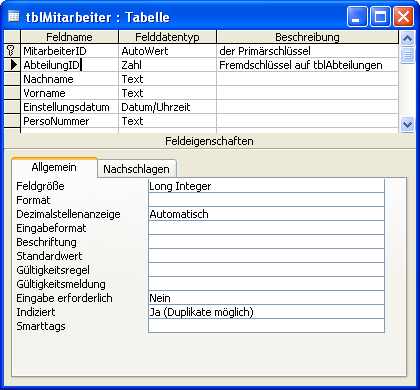Screen dimensions: 420x390
Task: Open the Vorname Text data type cell
Action: 167,93
